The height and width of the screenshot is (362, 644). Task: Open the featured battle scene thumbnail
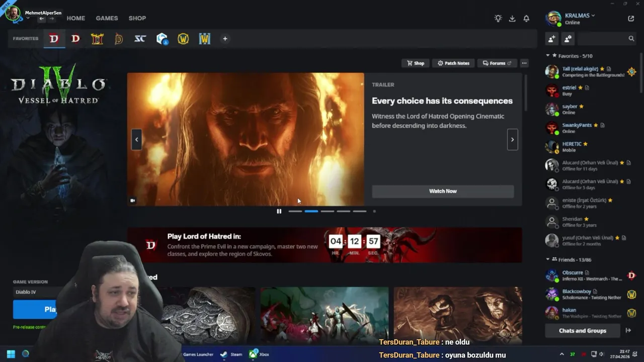point(325,316)
